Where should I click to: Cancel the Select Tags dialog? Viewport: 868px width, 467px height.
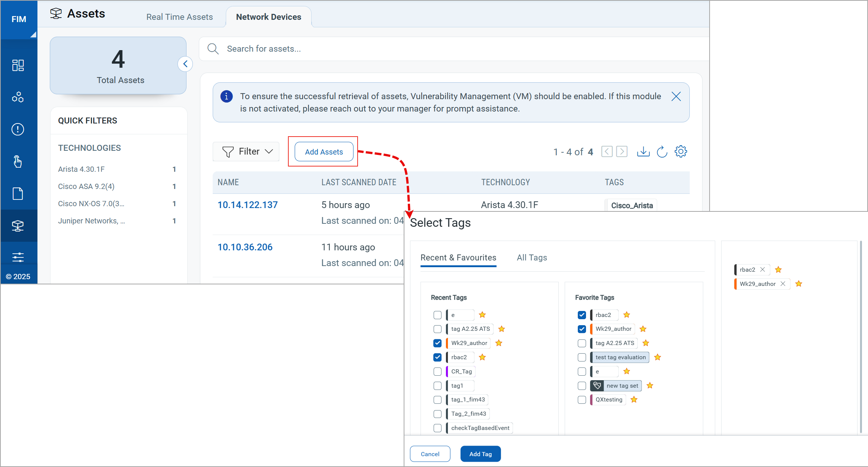[x=430, y=454]
